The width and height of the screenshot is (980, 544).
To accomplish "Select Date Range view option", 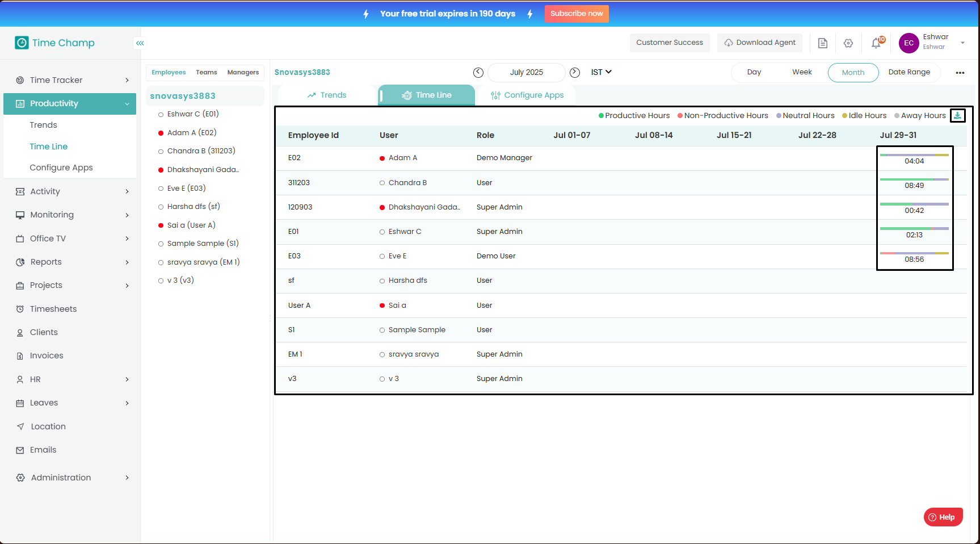I will 909,72.
